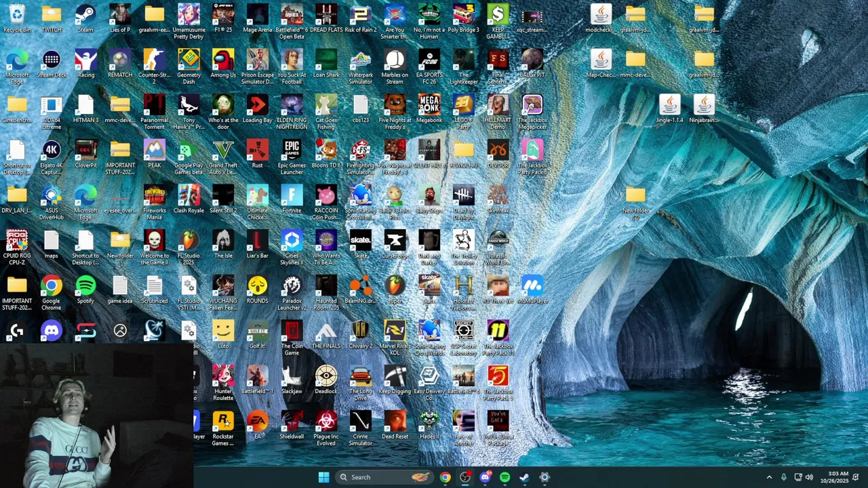Launch iRacing from the desktop
The image size is (868, 488).
85,64
